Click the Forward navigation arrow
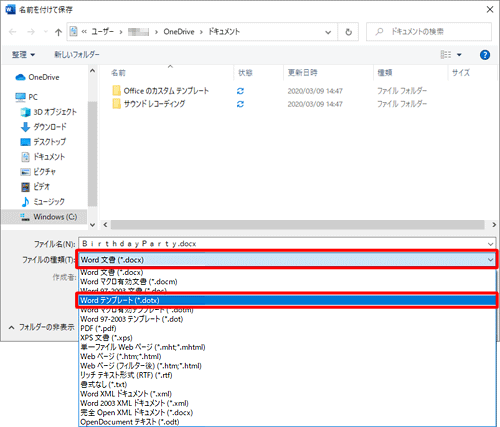 coord(31,32)
